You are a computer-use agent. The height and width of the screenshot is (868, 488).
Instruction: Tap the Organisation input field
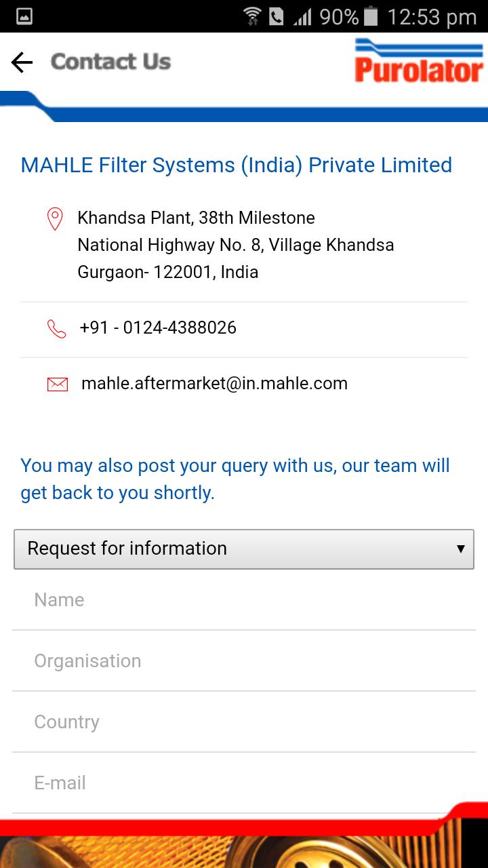pos(244,661)
